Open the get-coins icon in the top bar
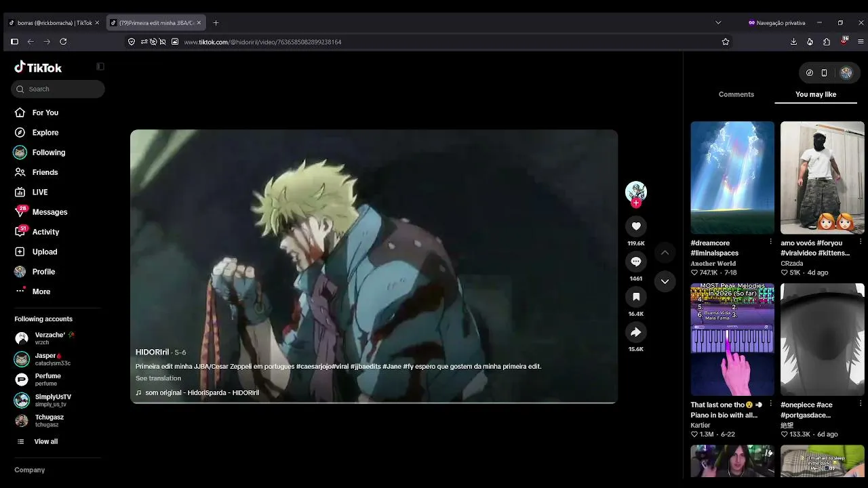 (x=810, y=73)
